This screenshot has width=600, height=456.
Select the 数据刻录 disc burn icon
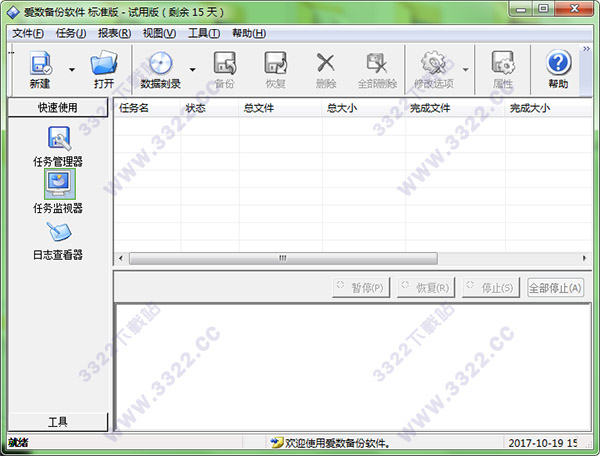click(x=161, y=63)
